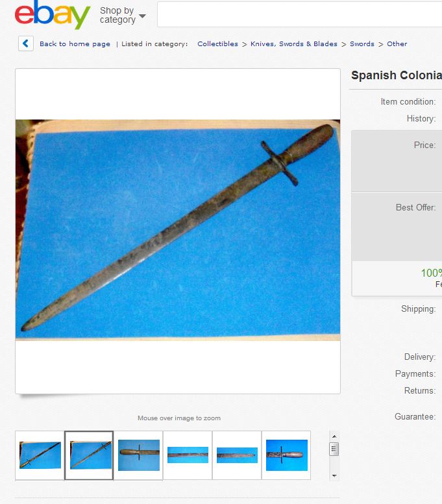442x504 pixels.
Task: Select the Other breadcrumb link
Action: tap(397, 44)
